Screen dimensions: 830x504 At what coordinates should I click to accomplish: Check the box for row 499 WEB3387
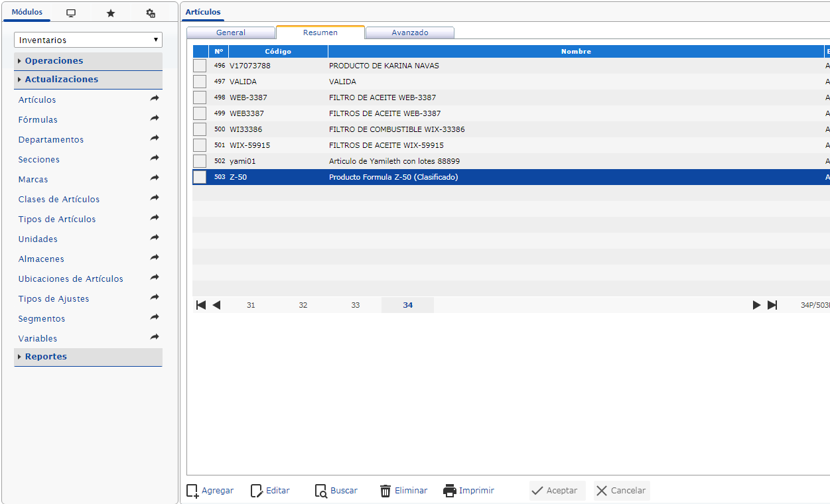200,113
